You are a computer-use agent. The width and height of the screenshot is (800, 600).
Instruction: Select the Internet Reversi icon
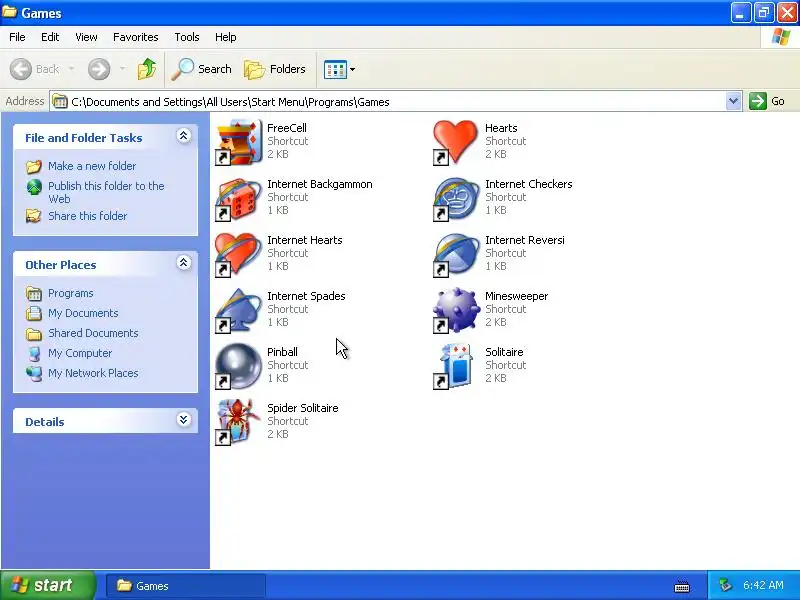(x=456, y=255)
